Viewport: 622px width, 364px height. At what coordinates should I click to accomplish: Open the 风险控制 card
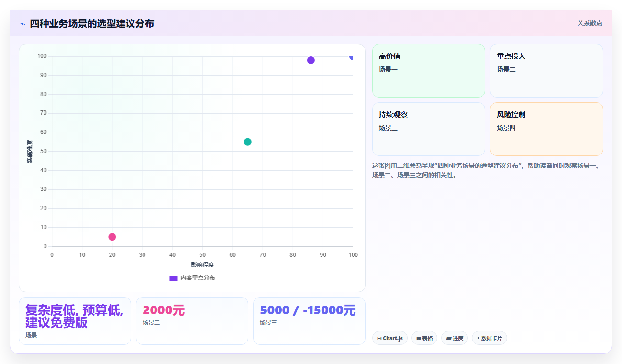point(546,129)
